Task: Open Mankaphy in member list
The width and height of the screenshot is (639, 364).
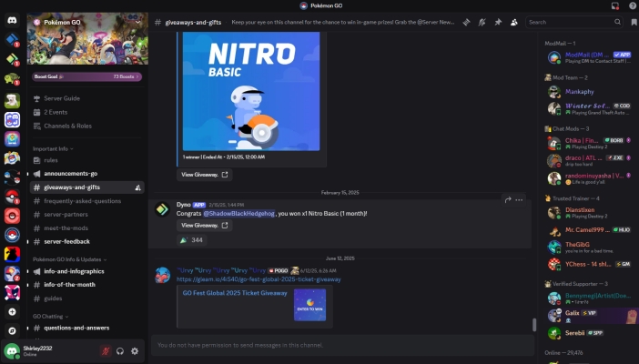Action: pos(592,92)
